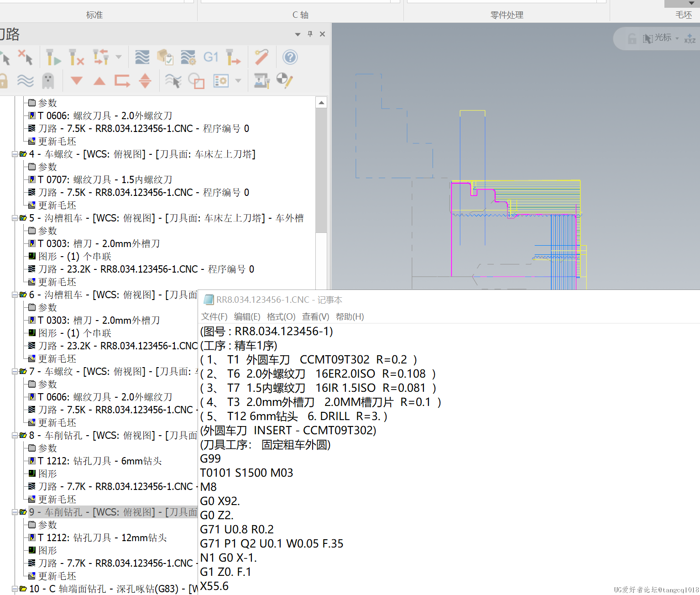This screenshot has height=595, width=700.
Task: Select T 1212 12mm钻头 tool row
Action: 98,538
